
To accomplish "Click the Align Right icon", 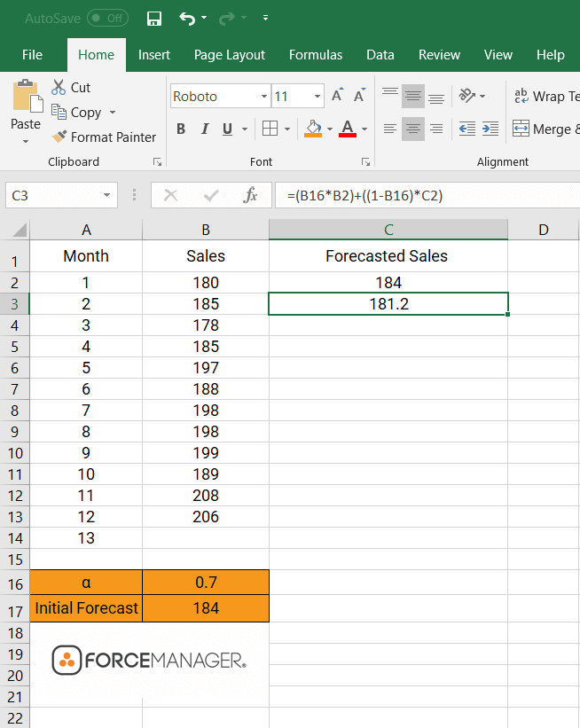I will pyautogui.click(x=436, y=129).
